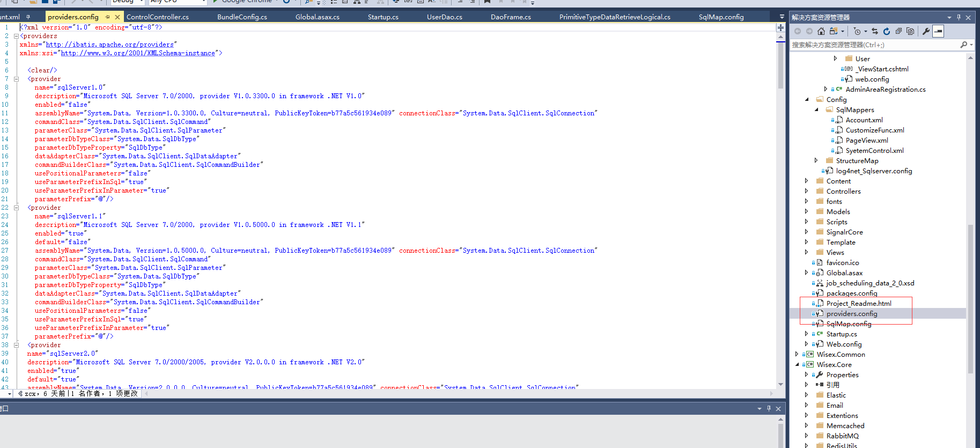Toggle Preview Selected Items button
This screenshot has width=980, height=448.
tap(938, 31)
